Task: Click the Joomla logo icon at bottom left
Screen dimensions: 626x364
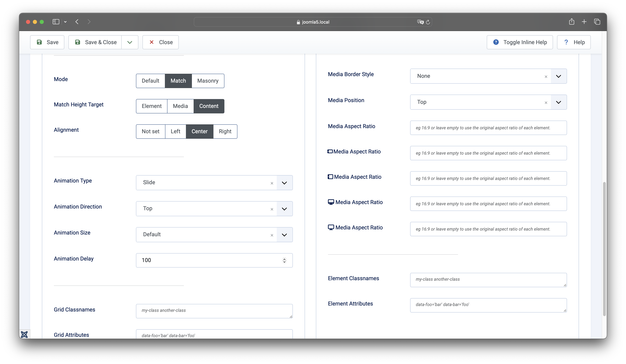Action: [24, 334]
